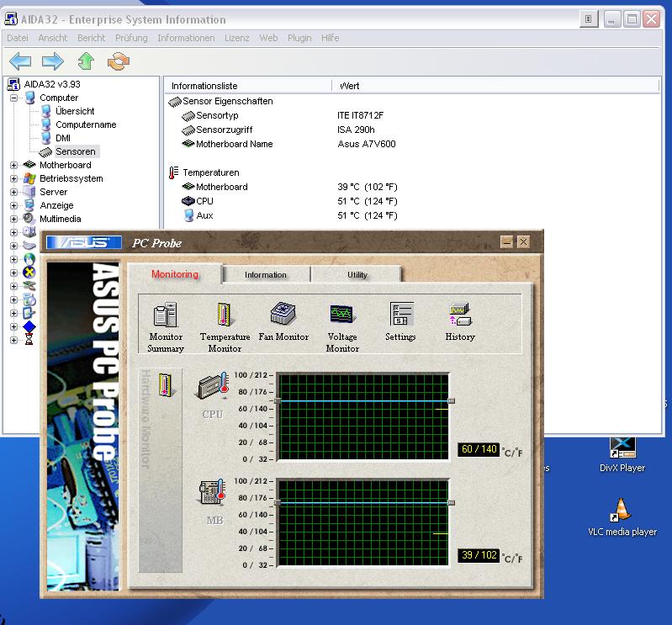Click the blue Back arrow in AIDA32

20,61
